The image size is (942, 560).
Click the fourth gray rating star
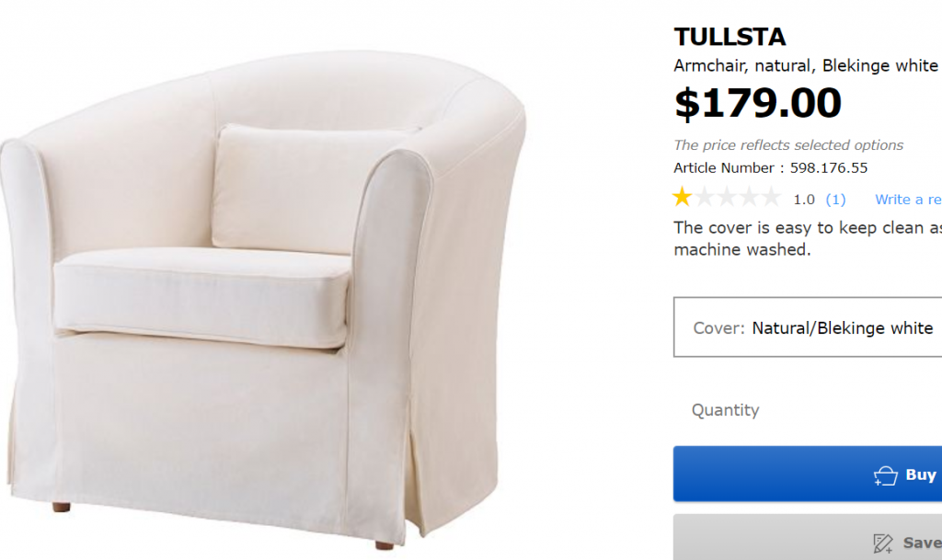click(749, 197)
